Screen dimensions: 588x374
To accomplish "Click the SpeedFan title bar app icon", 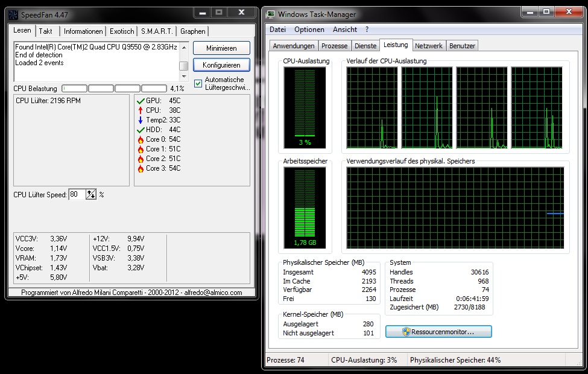I will pyautogui.click(x=13, y=15).
